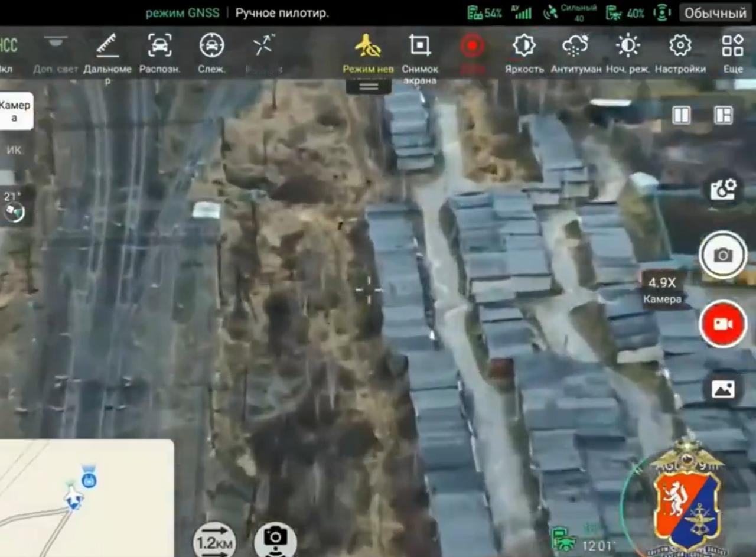Tap the drone marker on the minimap
The image size is (756, 557).
(73, 497)
